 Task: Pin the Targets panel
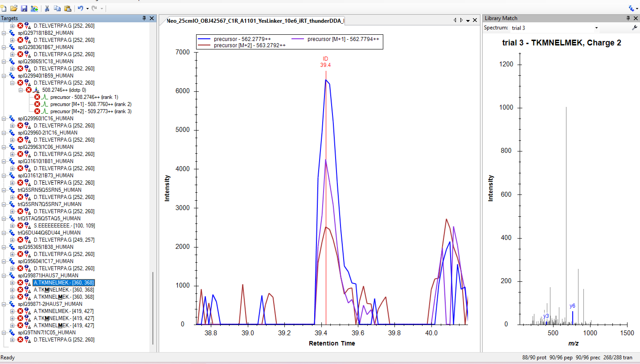pyautogui.click(x=144, y=18)
